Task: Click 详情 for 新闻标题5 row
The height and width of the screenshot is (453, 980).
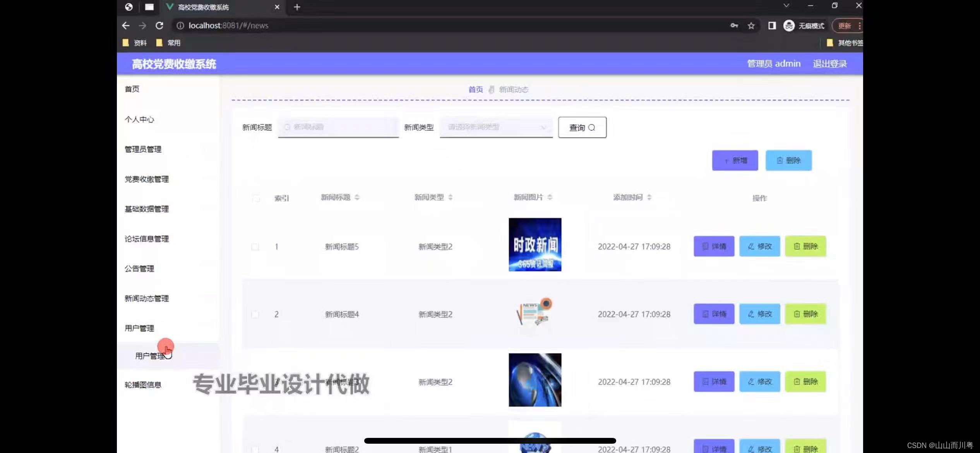Action: 714,246
